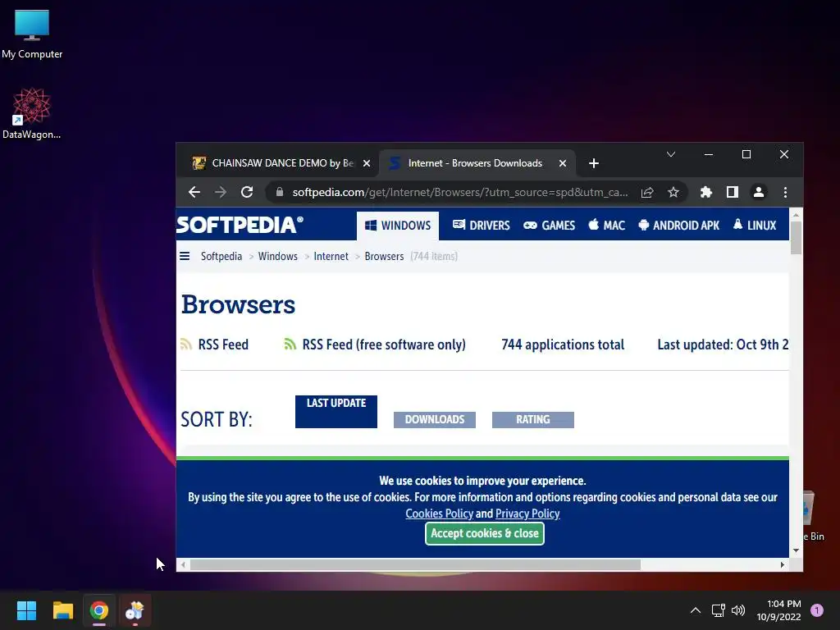Open RSS Feed (free software only)
This screenshot has height=630, width=840.
click(384, 345)
